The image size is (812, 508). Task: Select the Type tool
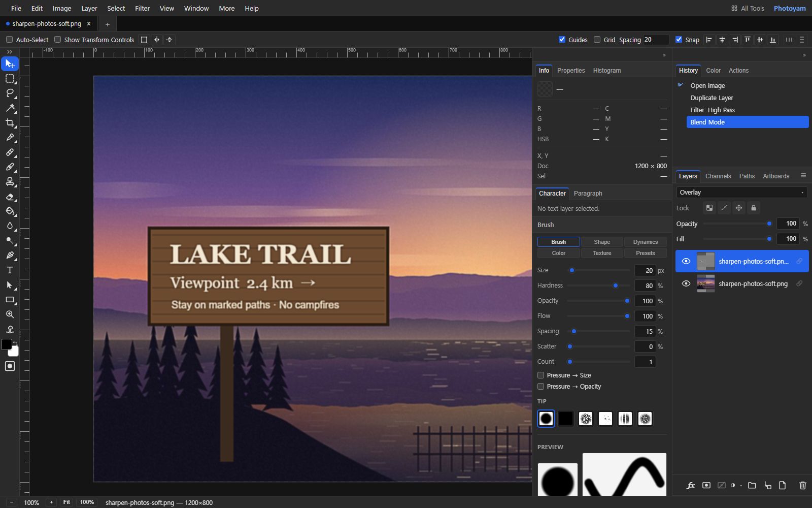[10, 270]
